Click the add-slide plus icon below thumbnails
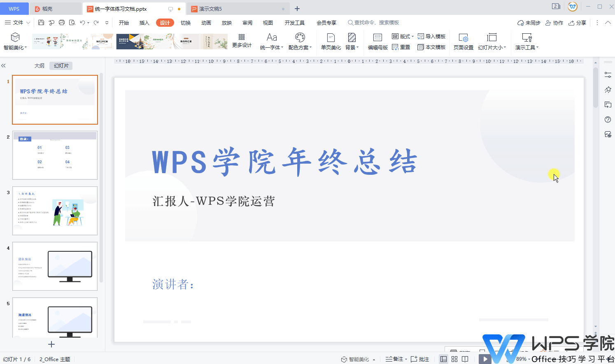615x364 pixels. tap(51, 344)
